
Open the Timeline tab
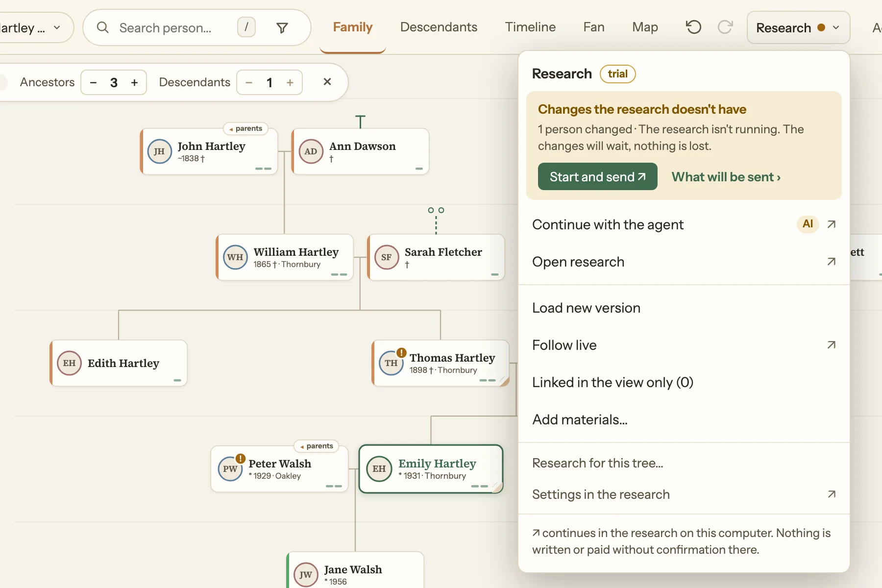tap(530, 27)
